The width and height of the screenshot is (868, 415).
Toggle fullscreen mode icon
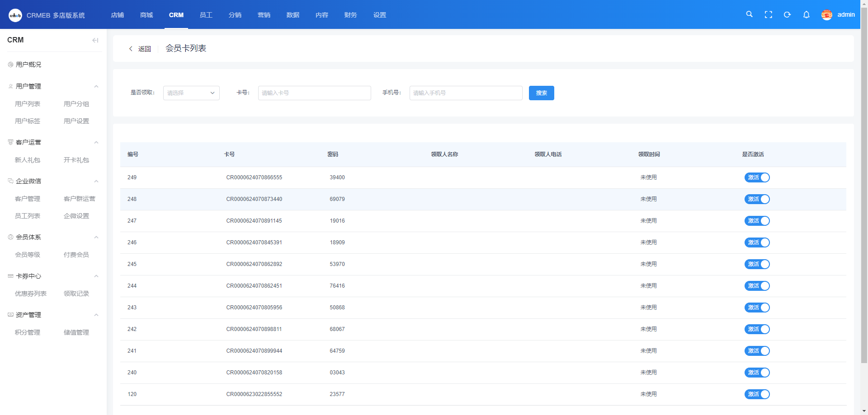tap(768, 14)
